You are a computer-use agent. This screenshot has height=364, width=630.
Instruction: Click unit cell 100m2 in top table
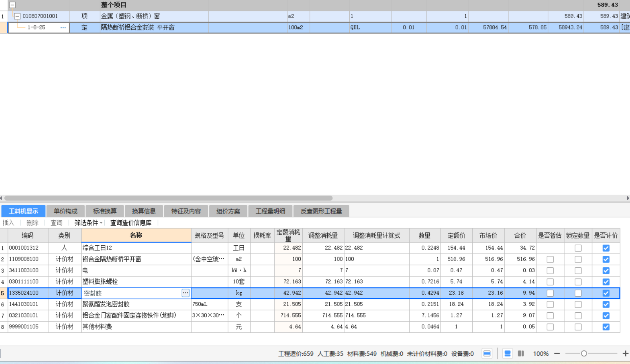298,27
